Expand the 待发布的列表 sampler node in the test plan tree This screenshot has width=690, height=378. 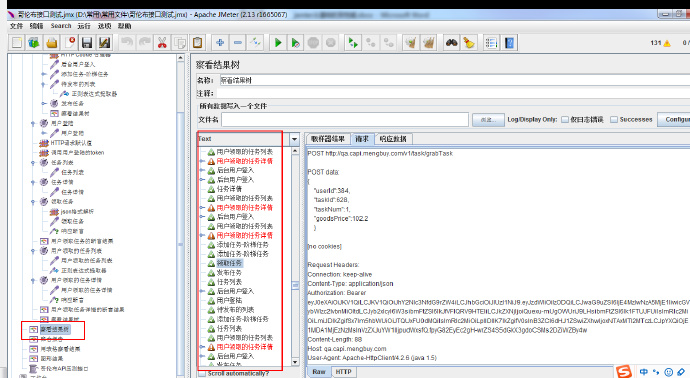(x=44, y=84)
